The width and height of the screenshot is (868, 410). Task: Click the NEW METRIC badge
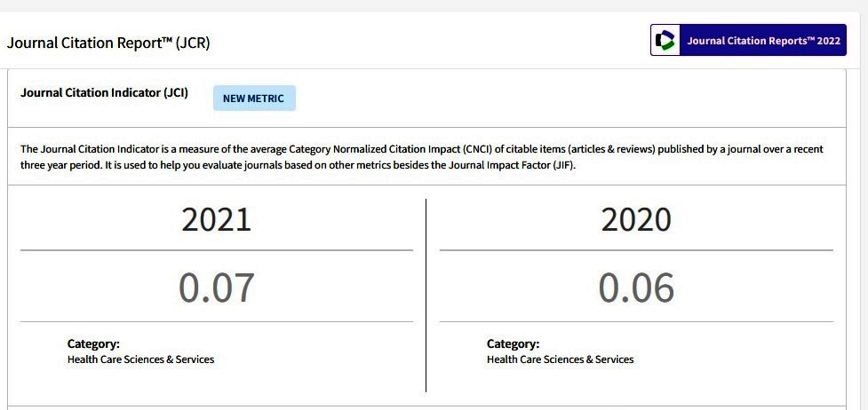[254, 99]
